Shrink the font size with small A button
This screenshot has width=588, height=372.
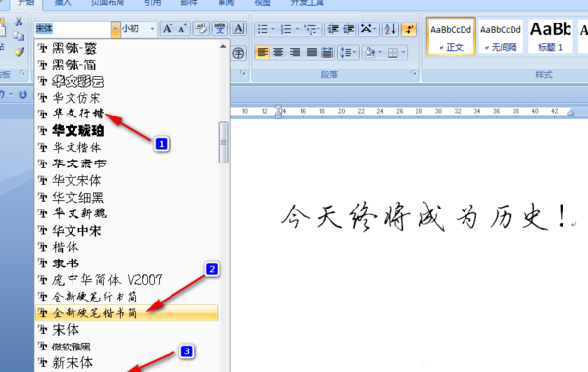(x=182, y=28)
